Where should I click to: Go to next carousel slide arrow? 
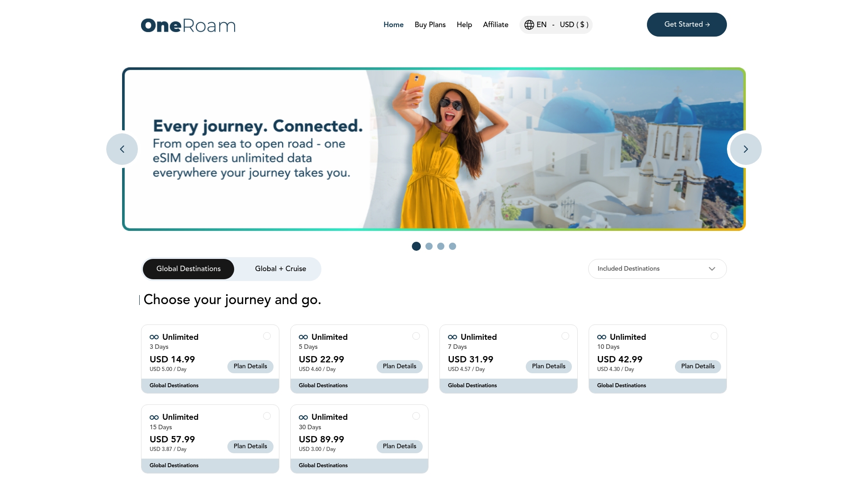tap(746, 149)
